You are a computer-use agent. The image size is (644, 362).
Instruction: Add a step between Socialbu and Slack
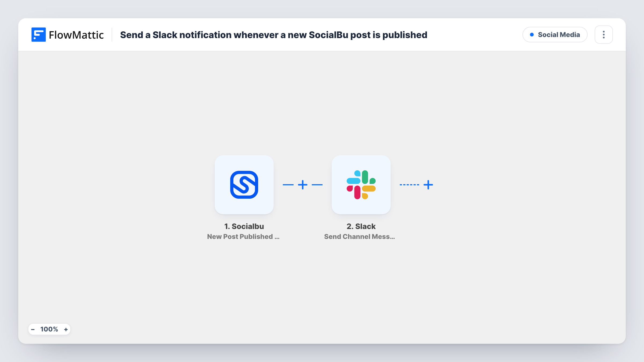(303, 185)
